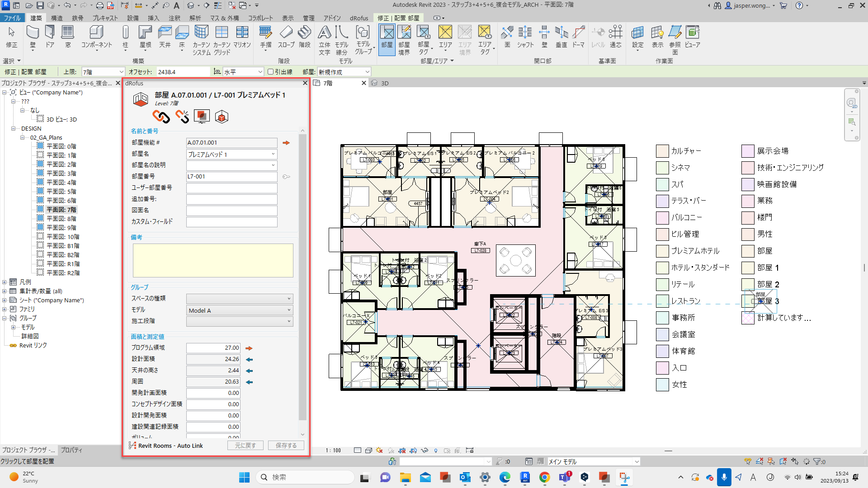868x488 pixels.
Task: Enable the 引出線 leader checkbox
Action: coord(270,72)
